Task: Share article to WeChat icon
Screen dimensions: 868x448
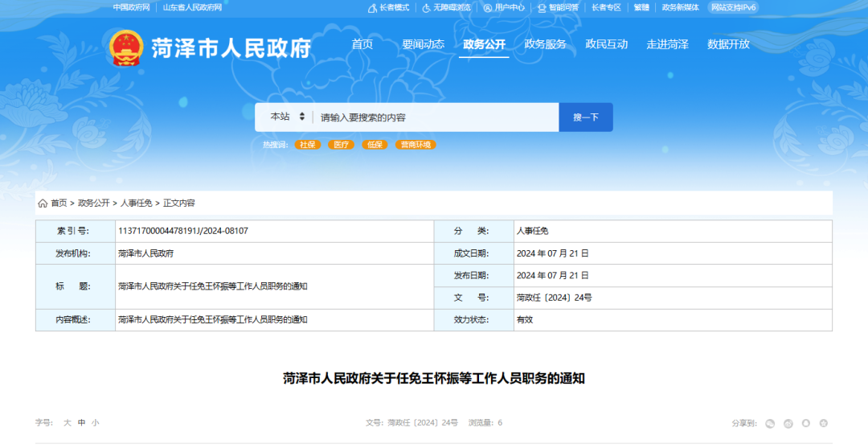Action: coord(770,424)
